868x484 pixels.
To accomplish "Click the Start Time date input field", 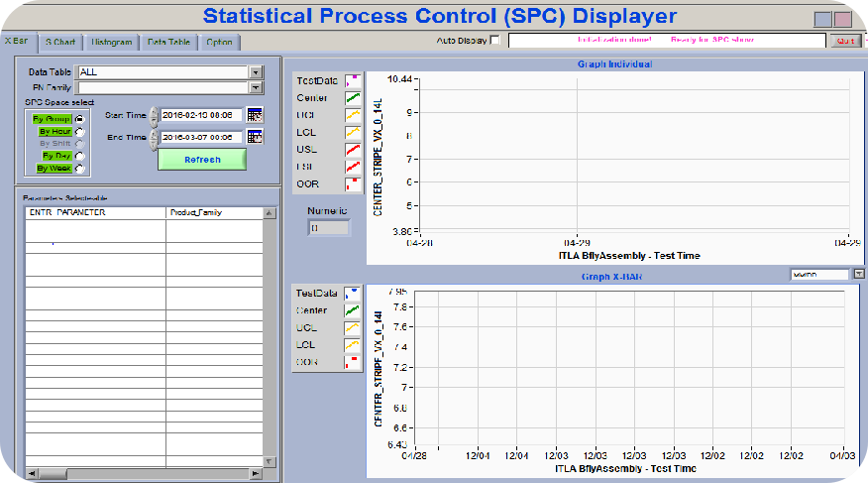I will click(x=201, y=115).
